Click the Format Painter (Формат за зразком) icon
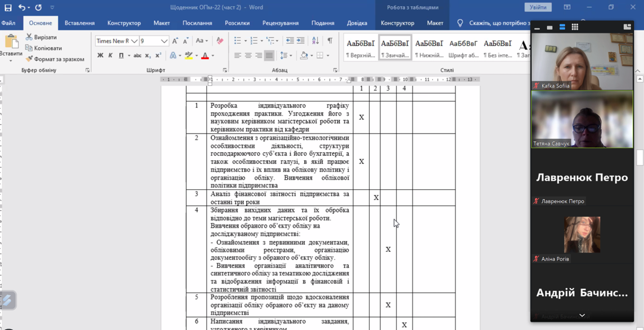This screenshot has height=330, width=644. [x=29, y=59]
